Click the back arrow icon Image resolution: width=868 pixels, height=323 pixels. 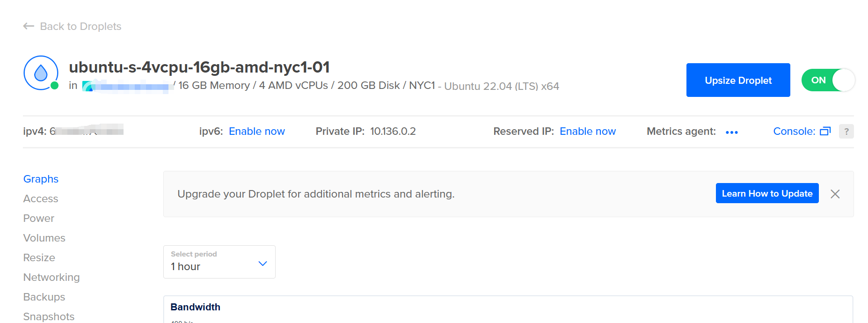(x=29, y=26)
